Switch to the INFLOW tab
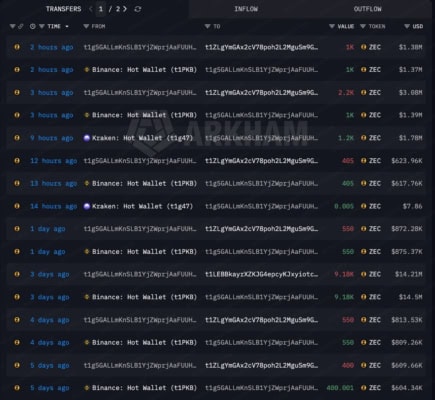 [246, 9]
